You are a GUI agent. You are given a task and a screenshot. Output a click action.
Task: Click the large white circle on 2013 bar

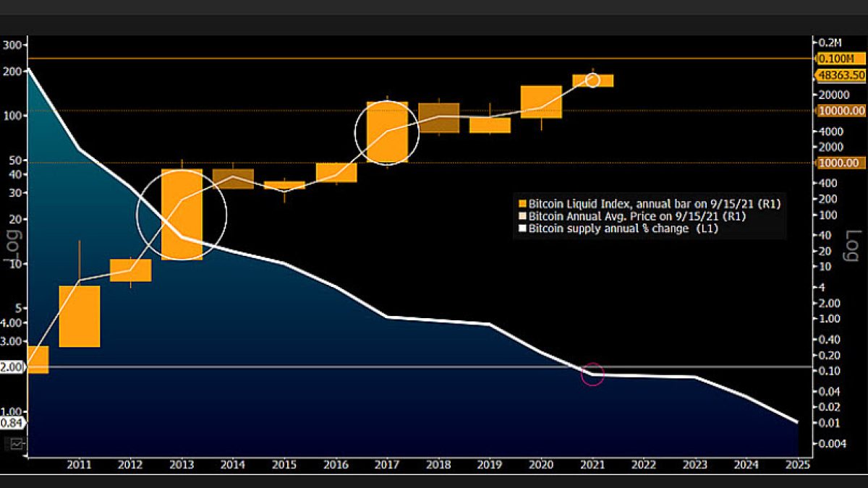[182, 215]
